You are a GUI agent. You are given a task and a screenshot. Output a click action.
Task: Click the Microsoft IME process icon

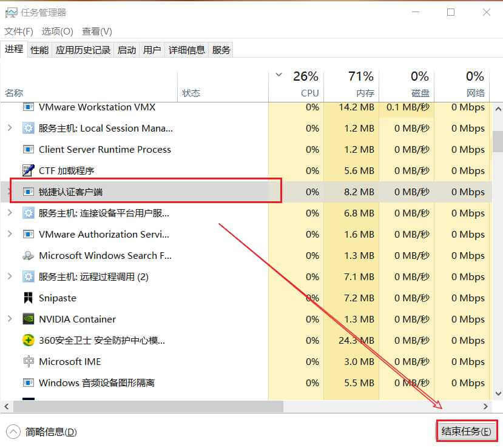coord(29,361)
